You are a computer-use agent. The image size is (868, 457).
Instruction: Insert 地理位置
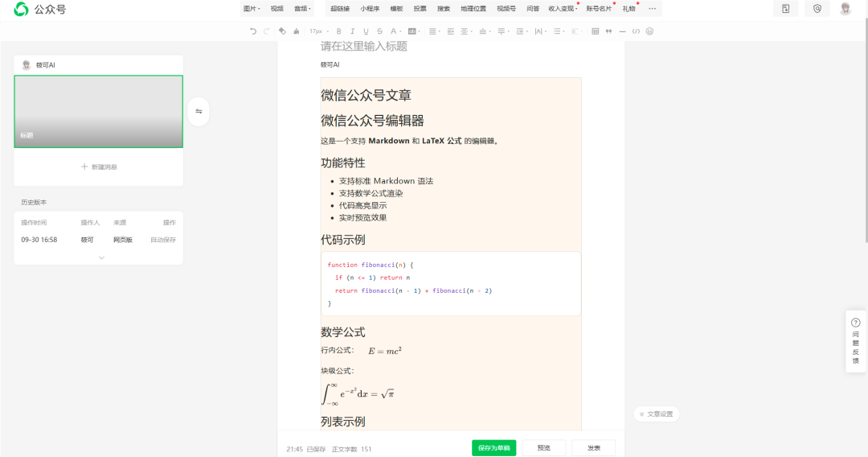pyautogui.click(x=473, y=8)
